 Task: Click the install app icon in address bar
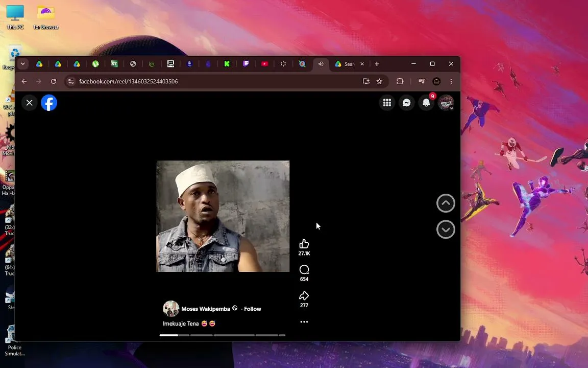(366, 81)
